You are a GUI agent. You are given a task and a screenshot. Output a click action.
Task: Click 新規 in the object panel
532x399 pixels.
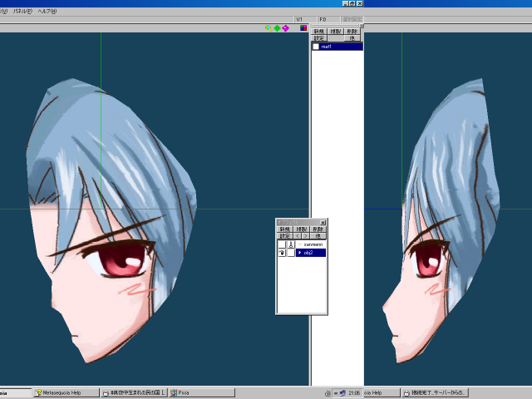pos(284,229)
